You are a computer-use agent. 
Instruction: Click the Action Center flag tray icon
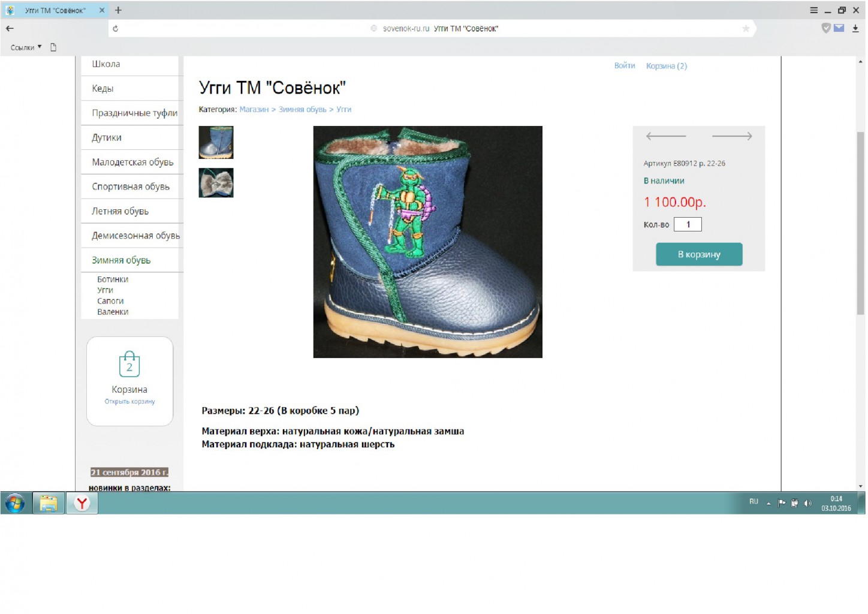[x=782, y=504]
